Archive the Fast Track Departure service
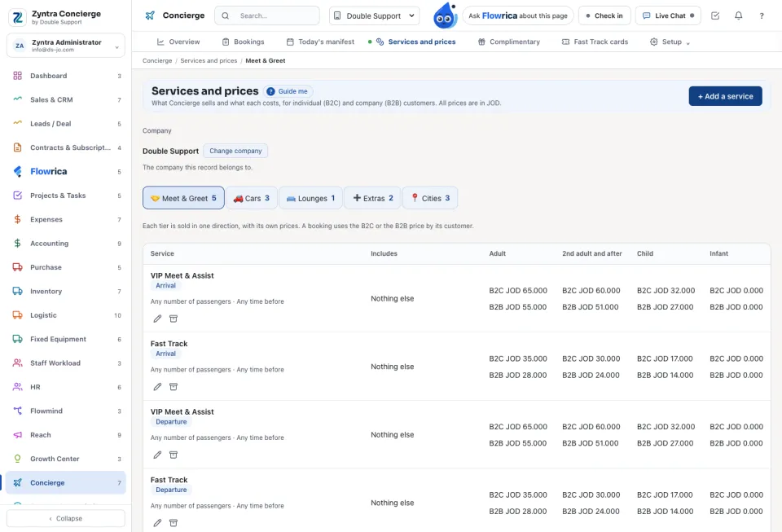 tap(174, 523)
